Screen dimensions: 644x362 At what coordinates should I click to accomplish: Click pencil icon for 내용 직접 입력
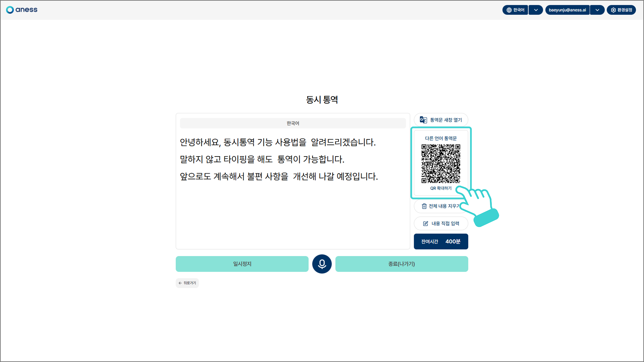pyautogui.click(x=426, y=224)
